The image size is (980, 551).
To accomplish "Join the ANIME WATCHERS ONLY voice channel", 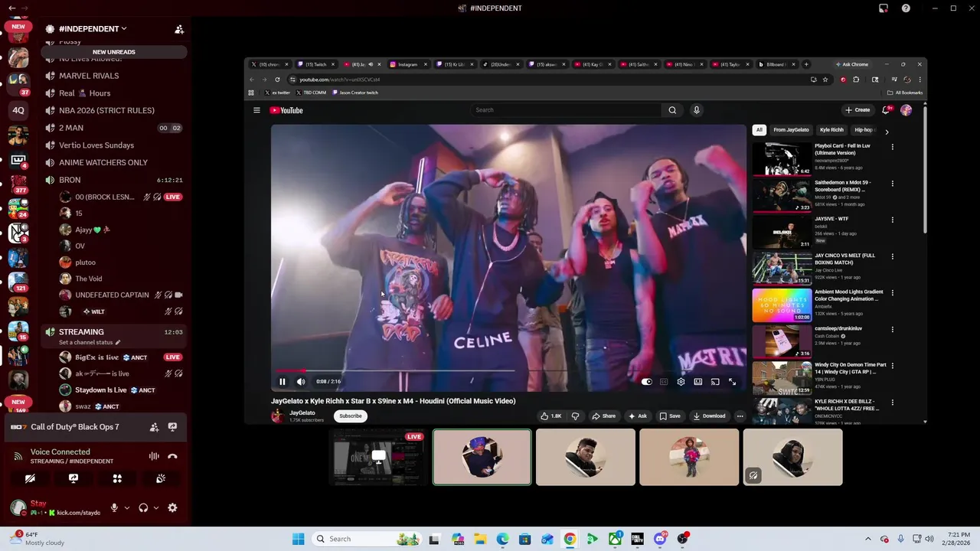I will tap(114, 162).
